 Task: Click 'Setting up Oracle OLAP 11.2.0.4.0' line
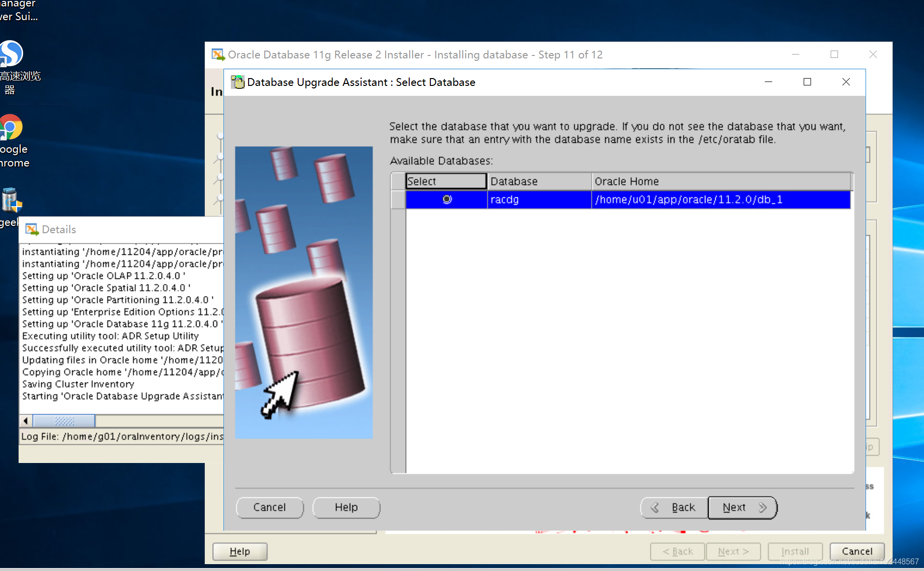pos(104,276)
